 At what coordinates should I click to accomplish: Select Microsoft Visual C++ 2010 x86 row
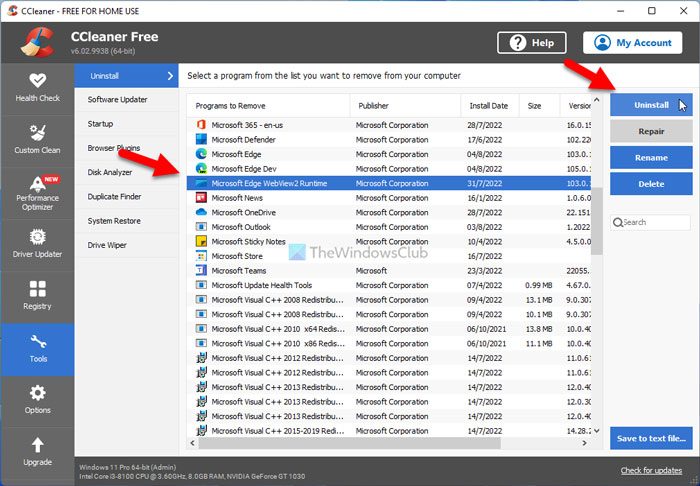pos(389,343)
